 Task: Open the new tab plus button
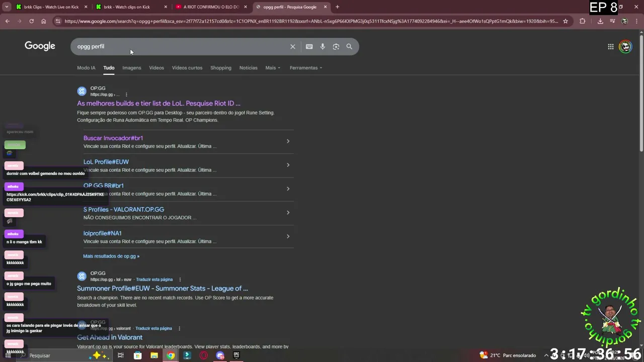click(337, 7)
